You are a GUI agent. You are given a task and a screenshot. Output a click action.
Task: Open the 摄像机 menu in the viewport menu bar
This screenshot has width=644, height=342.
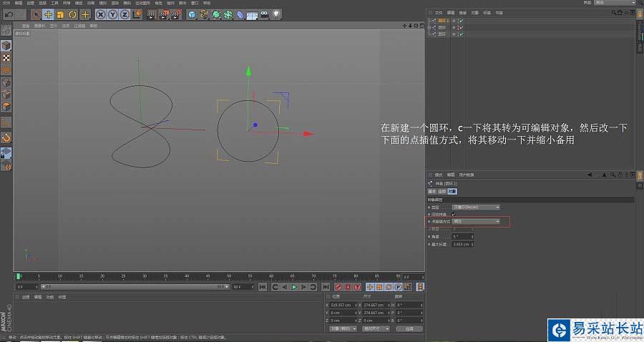(39, 26)
